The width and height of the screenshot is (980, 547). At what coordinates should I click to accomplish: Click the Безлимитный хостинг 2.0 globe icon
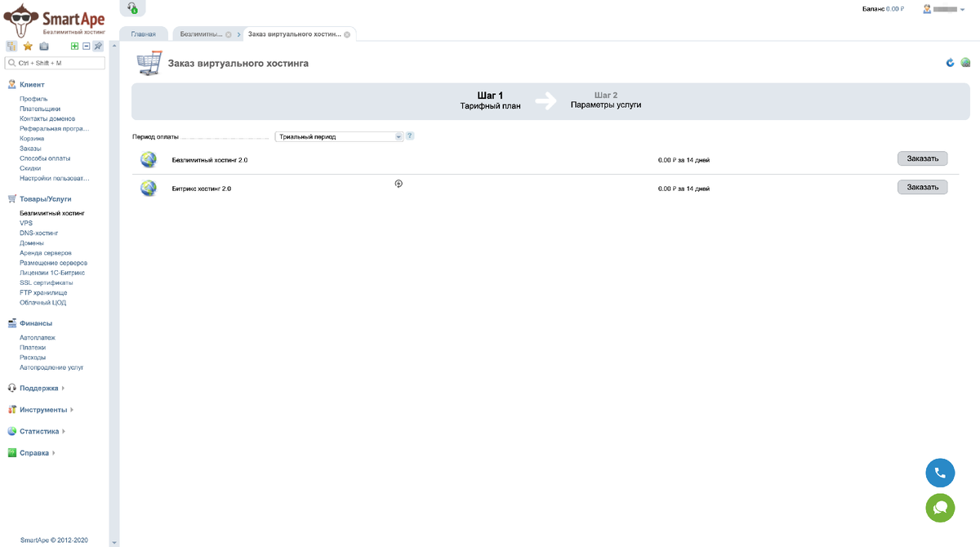coord(149,159)
